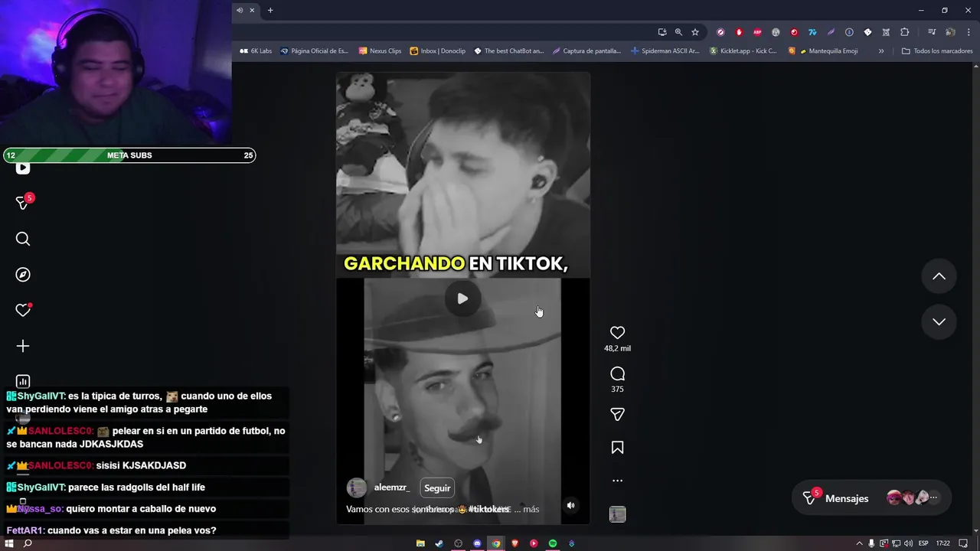Open the comments showing 375
The width and height of the screenshot is (980, 551).
click(x=617, y=373)
